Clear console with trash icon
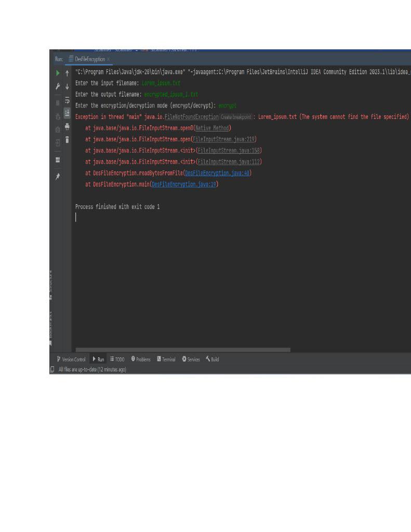The width and height of the screenshot is (411, 532). click(67, 139)
